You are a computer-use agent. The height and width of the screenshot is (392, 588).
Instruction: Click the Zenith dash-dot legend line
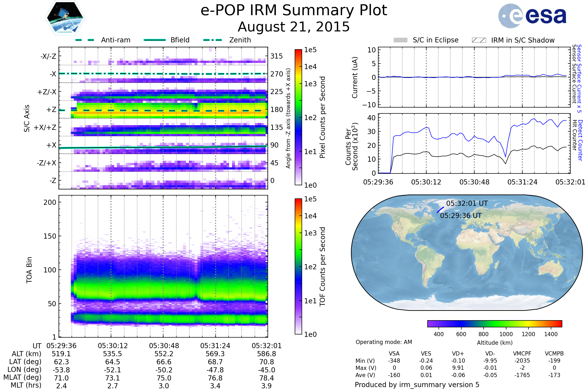(212, 40)
